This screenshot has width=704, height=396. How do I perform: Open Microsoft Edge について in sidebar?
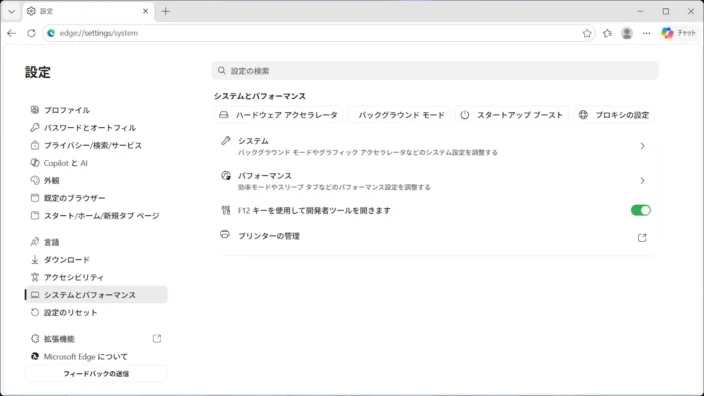[x=96, y=356]
